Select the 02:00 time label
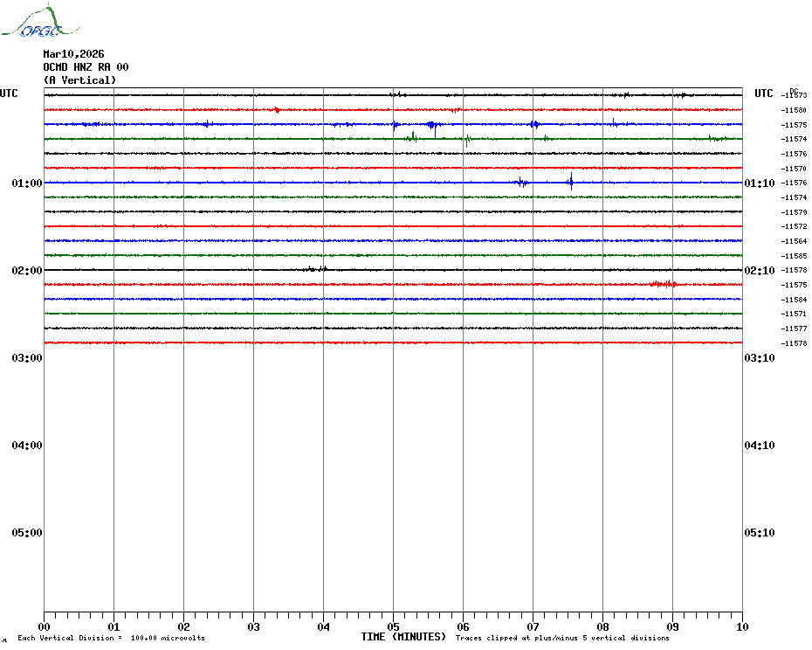The height and width of the screenshot is (650, 812). 27,271
